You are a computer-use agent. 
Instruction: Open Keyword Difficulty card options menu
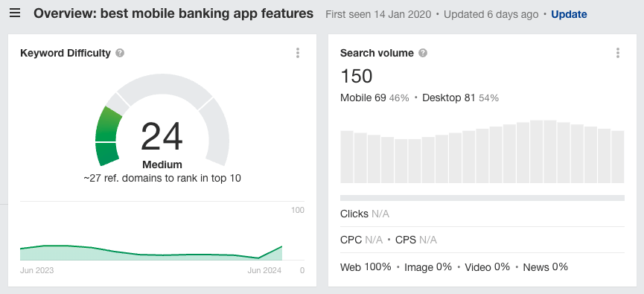[298, 53]
